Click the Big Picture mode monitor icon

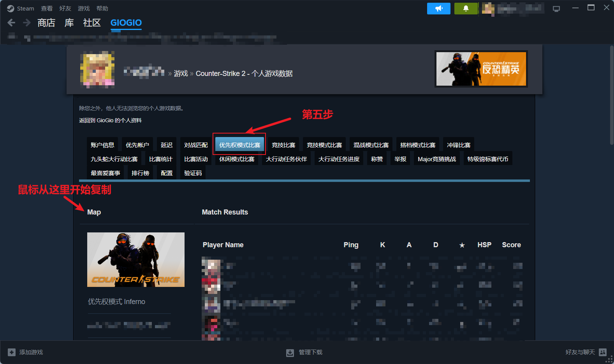[556, 9]
